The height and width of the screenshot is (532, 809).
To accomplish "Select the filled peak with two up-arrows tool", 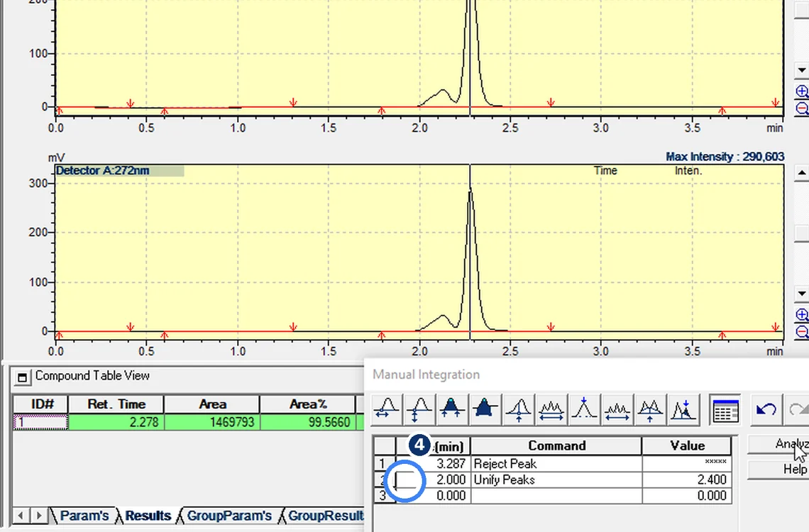I will pos(452,410).
